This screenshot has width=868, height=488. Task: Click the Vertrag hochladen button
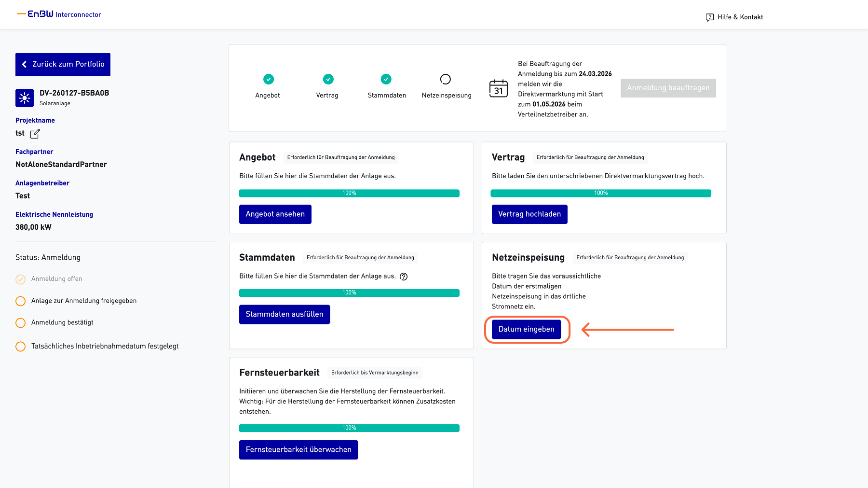[x=529, y=214]
